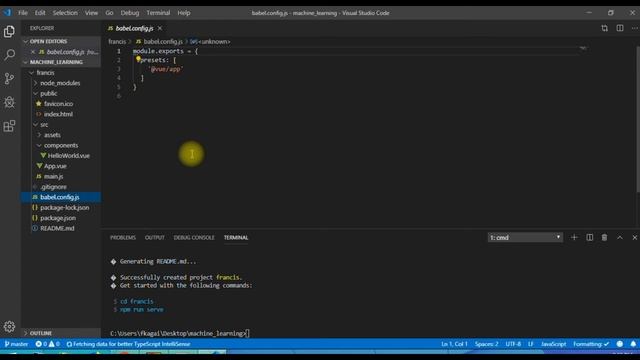Image resolution: width=640 pixels, height=360 pixels.
Task: Open the Edit menu
Action: [40, 13]
